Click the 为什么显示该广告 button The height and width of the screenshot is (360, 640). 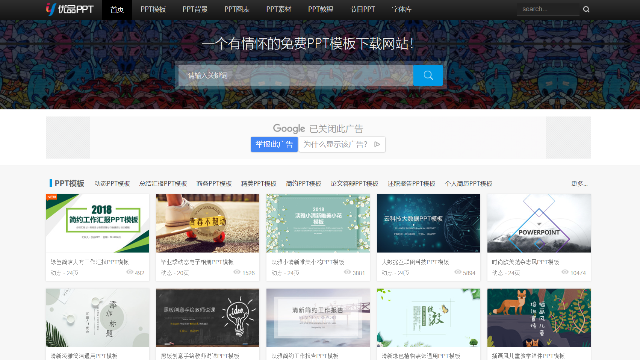(342, 144)
